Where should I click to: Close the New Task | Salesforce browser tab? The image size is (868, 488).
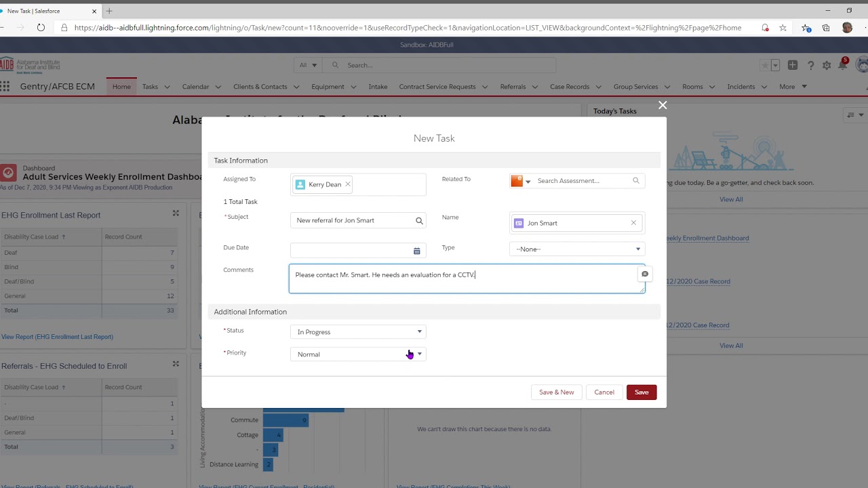(94, 11)
